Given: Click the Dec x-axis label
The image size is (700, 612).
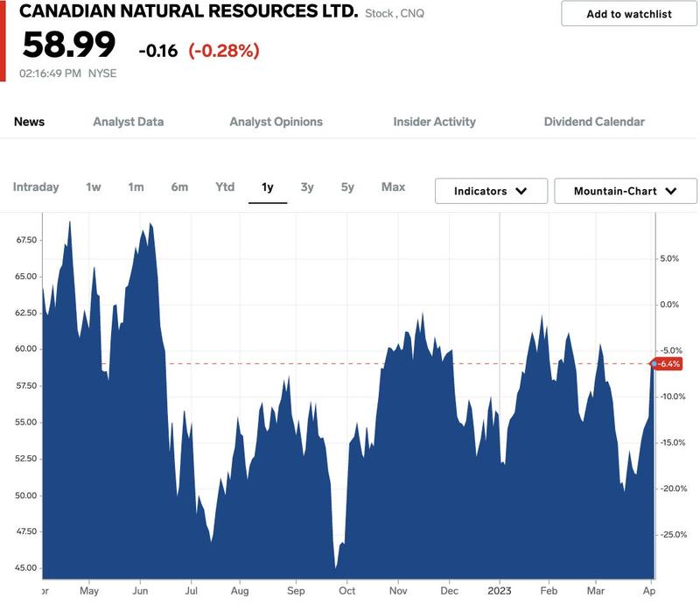Looking at the screenshot, I should 449,591.
